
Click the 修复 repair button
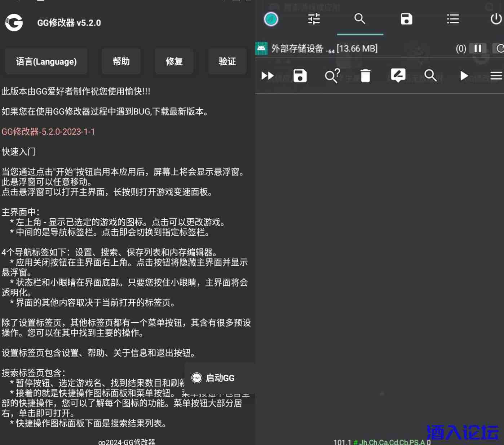click(x=174, y=62)
